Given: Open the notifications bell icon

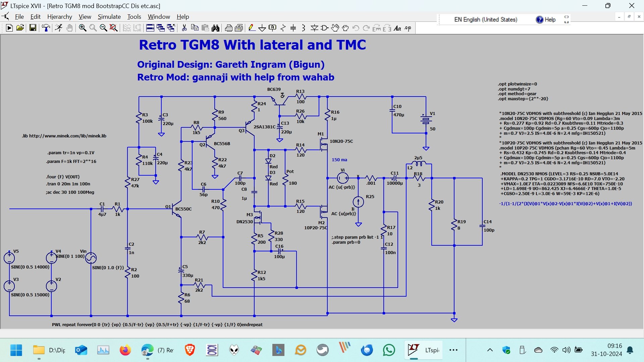Looking at the screenshot, I should pyautogui.click(x=630, y=350).
